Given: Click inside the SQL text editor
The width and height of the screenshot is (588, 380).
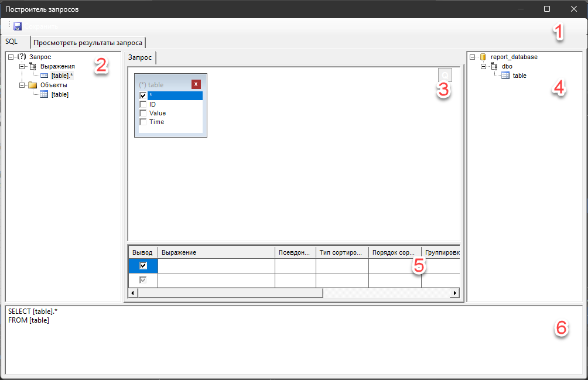Looking at the screenshot, I should (x=293, y=340).
